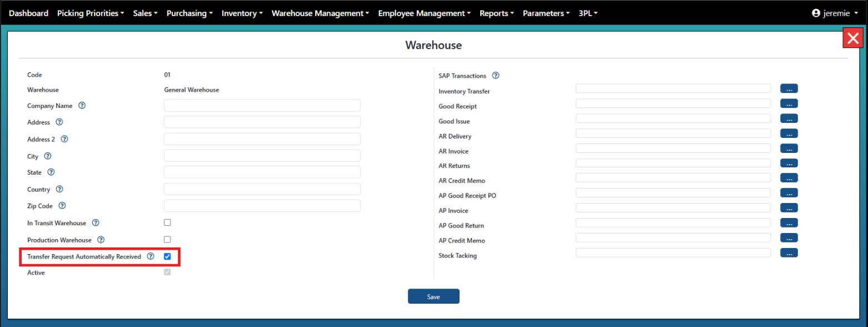Click into the Address 2 text field

[x=262, y=139]
